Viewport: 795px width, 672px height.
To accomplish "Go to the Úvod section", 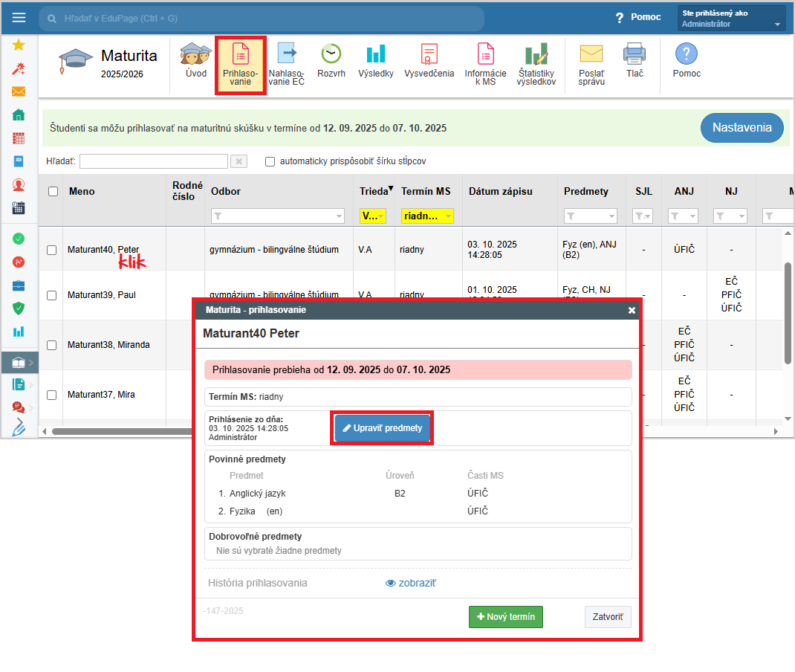I will click(x=196, y=59).
